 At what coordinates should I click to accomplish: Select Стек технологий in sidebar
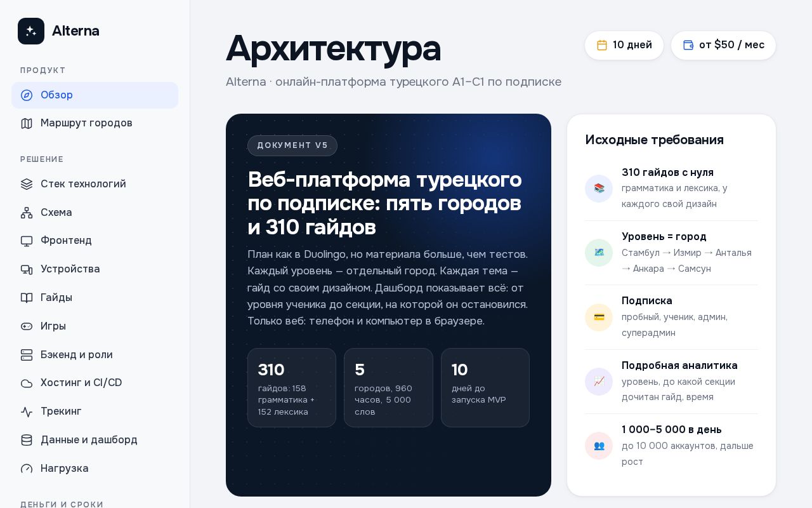[x=95, y=184]
